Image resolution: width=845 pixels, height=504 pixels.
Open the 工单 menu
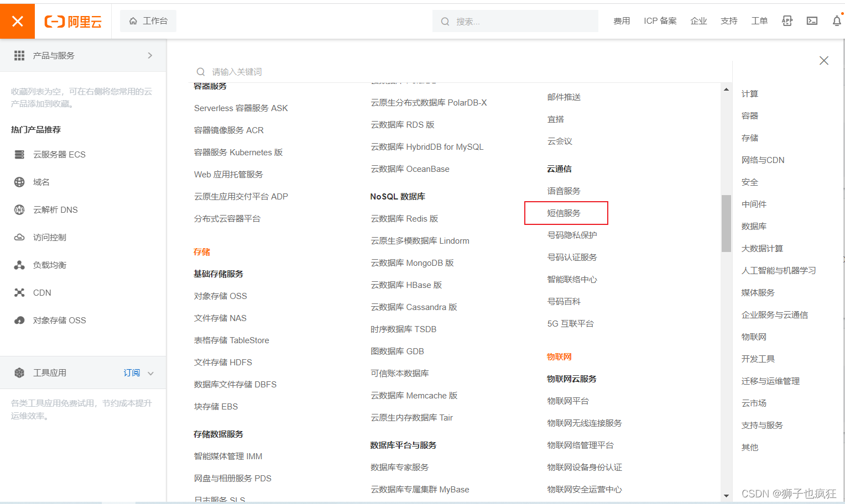759,21
